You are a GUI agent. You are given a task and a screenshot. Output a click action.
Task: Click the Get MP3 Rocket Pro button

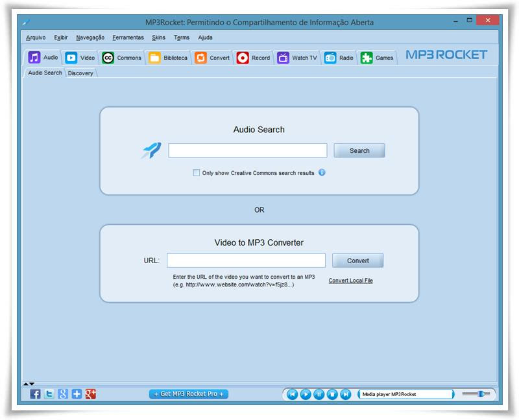pyautogui.click(x=189, y=394)
